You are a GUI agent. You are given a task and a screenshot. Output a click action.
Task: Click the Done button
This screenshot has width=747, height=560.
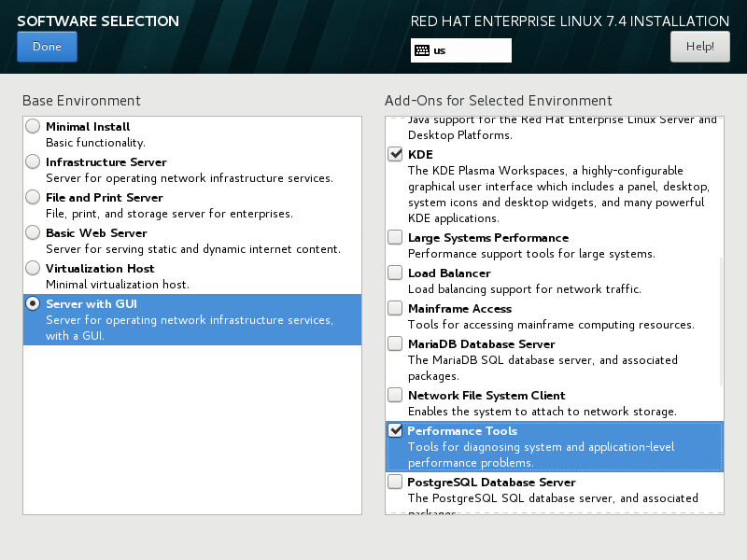[47, 47]
